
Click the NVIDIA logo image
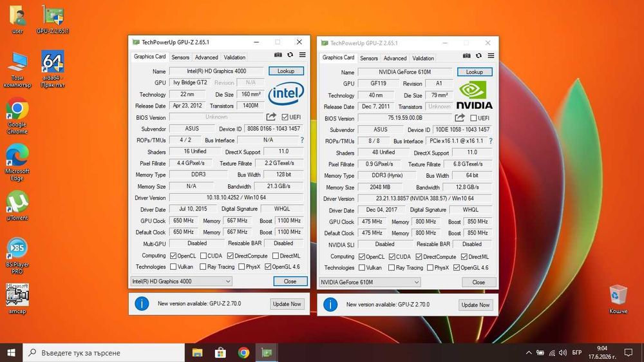point(475,95)
